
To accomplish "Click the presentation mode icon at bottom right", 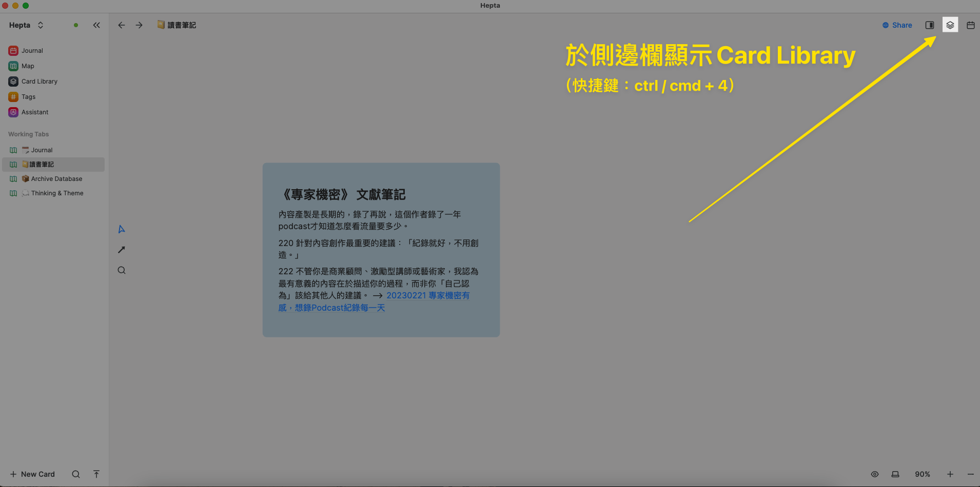I will pyautogui.click(x=895, y=474).
